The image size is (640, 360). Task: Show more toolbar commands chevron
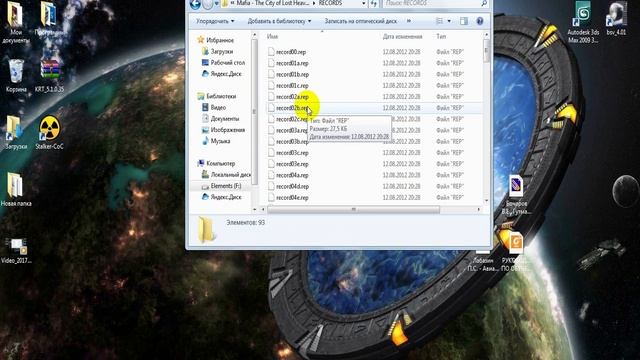pyautogui.click(x=409, y=21)
